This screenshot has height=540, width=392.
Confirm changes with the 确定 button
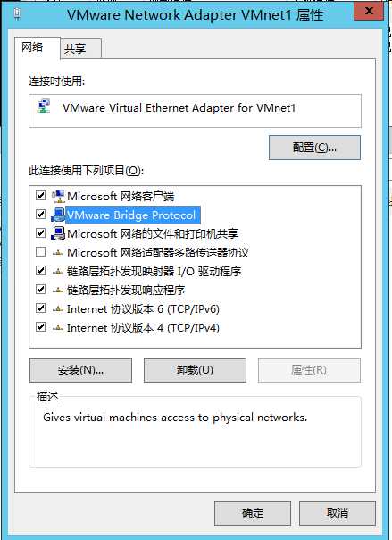(x=253, y=513)
